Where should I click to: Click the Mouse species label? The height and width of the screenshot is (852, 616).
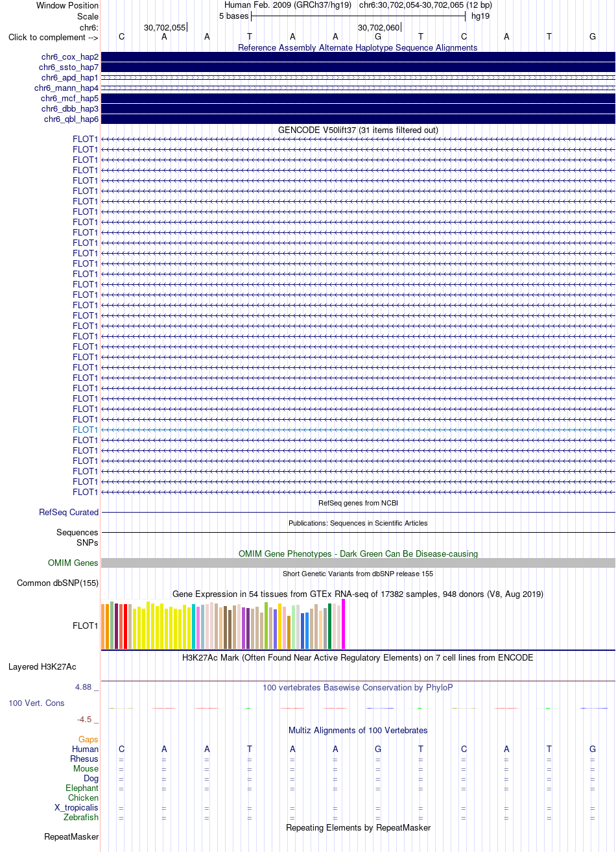coord(86,769)
